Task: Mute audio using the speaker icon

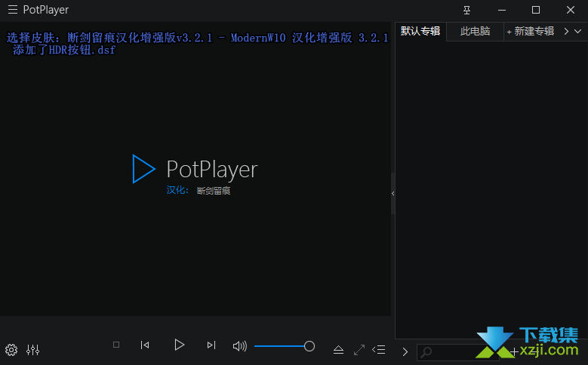Action: pos(239,346)
